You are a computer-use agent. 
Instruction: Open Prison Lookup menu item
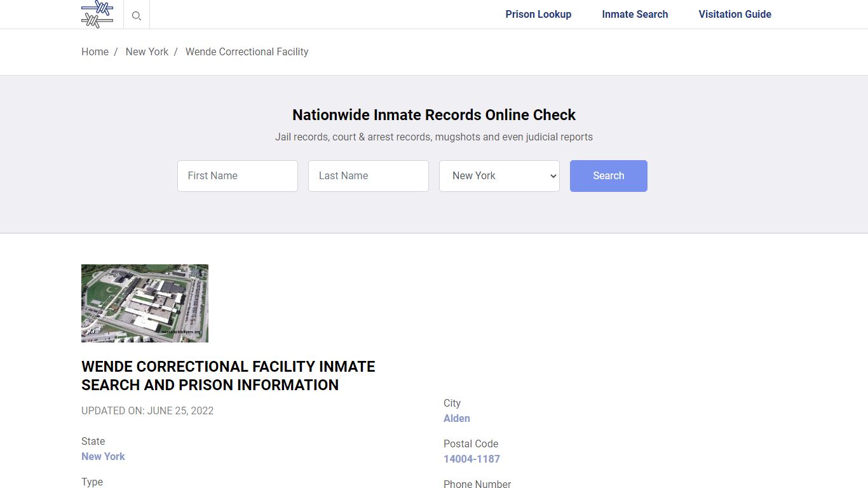click(x=538, y=14)
